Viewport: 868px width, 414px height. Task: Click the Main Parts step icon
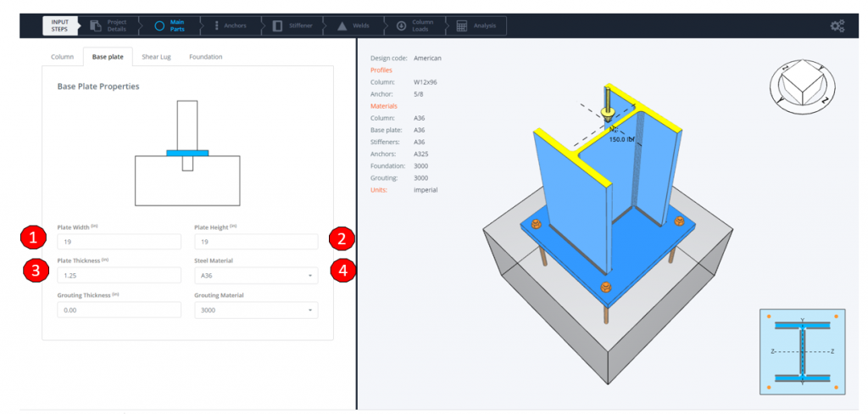point(159,25)
